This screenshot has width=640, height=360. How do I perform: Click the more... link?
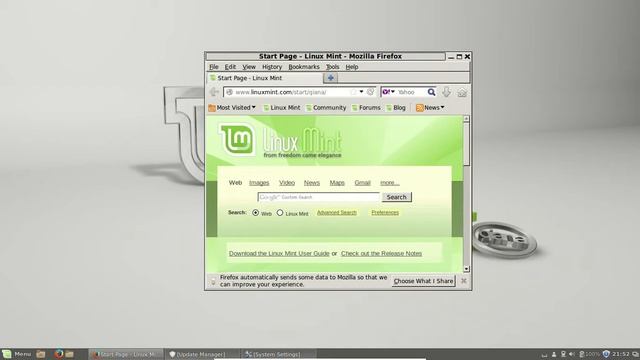click(x=390, y=183)
